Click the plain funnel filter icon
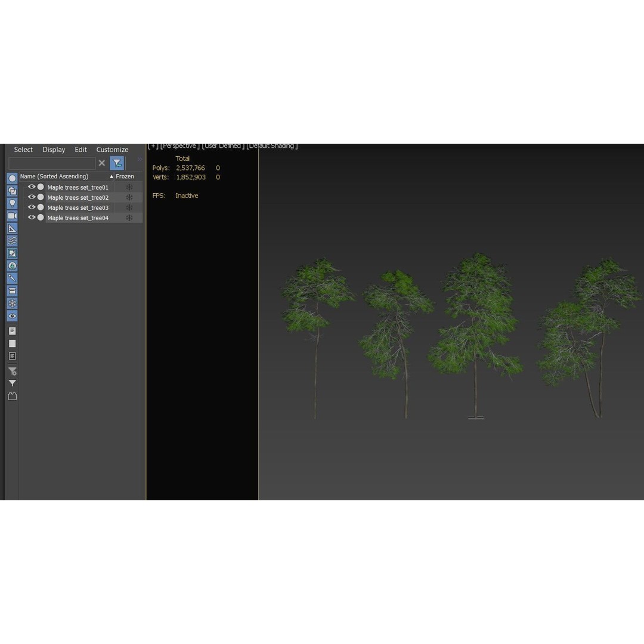 pyautogui.click(x=13, y=383)
